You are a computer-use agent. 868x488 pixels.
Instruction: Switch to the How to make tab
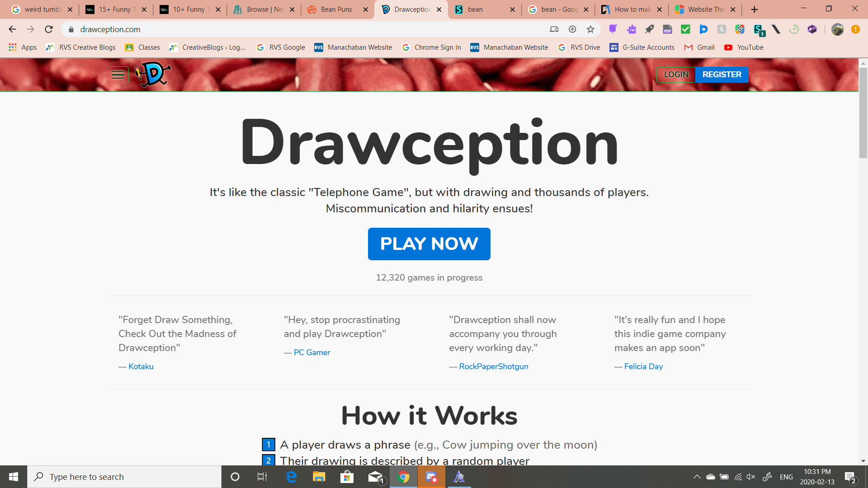pyautogui.click(x=632, y=9)
